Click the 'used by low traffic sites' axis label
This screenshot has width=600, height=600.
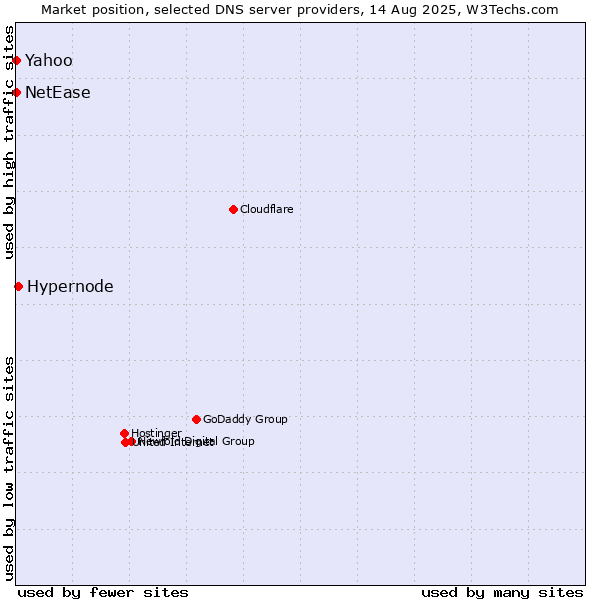click(x=9, y=469)
